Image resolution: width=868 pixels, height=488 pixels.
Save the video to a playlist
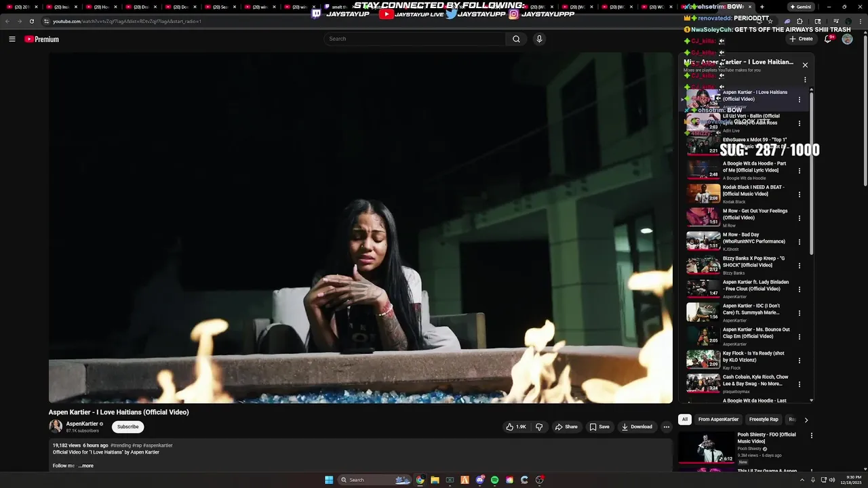(x=599, y=427)
